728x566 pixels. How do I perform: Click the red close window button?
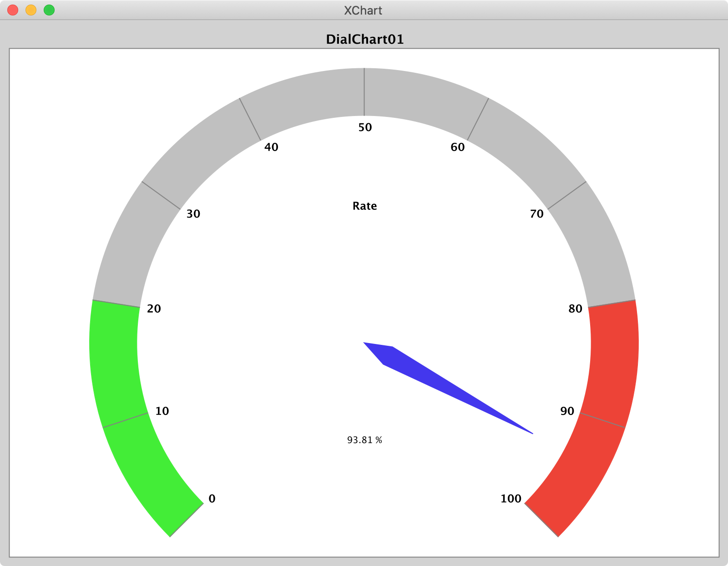[13, 10]
